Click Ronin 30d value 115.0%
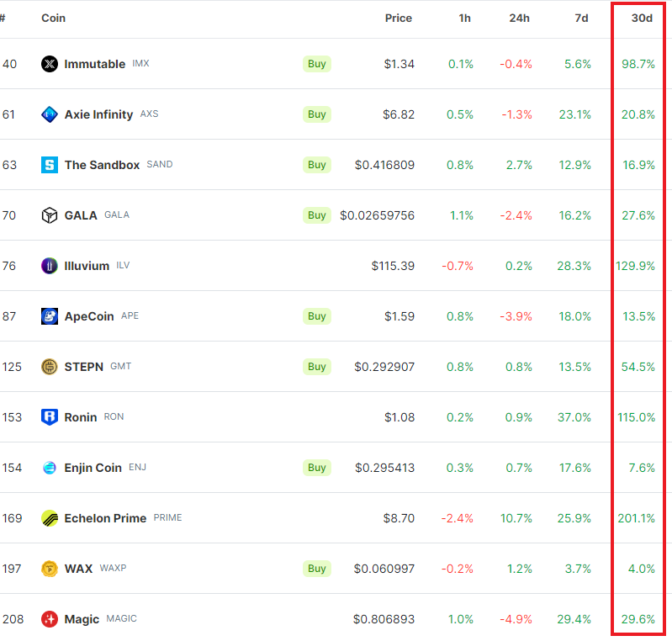The image size is (672, 641). 636,417
